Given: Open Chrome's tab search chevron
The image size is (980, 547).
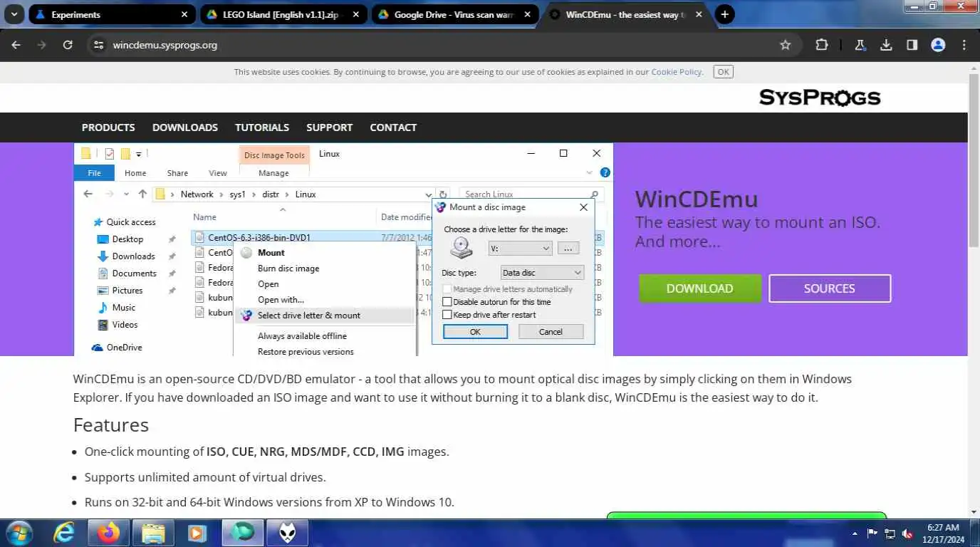Looking at the screenshot, I should pos(14,14).
